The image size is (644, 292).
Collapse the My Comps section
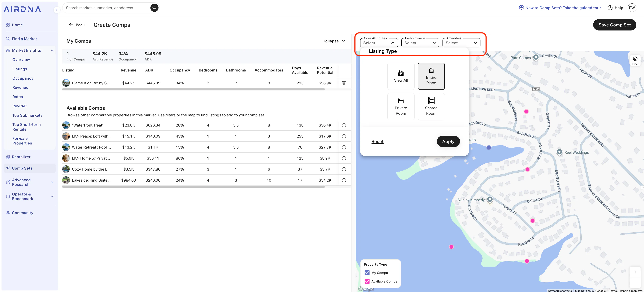(x=334, y=41)
